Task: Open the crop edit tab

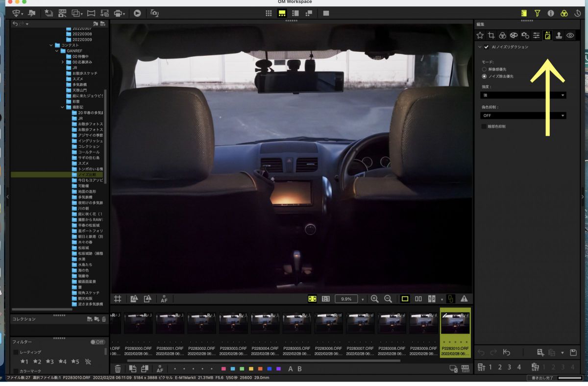Action: 491,35
